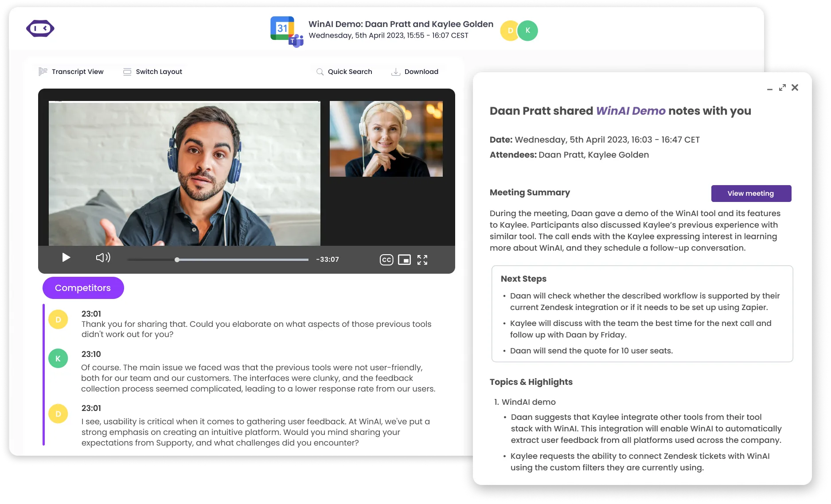Click the video progress slider handle
This screenshot has height=504, width=831.
coord(177,260)
